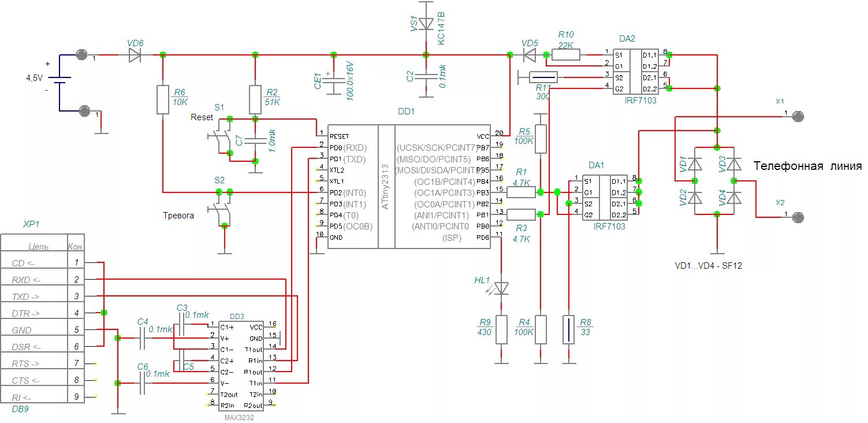Click the VD1...VD4 - SF12 note
This screenshot has height=423, width=868.
pos(710,266)
